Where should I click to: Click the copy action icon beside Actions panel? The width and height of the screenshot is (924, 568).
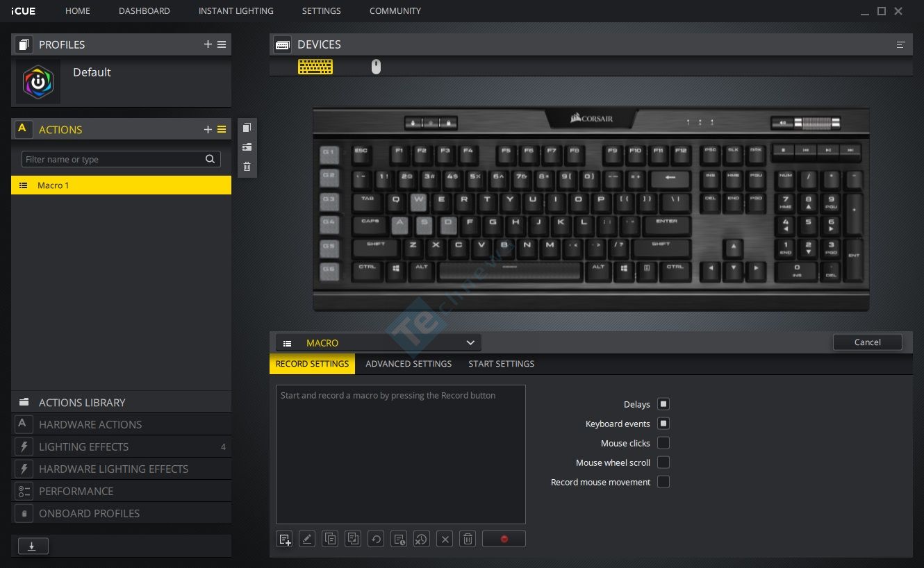(x=247, y=127)
